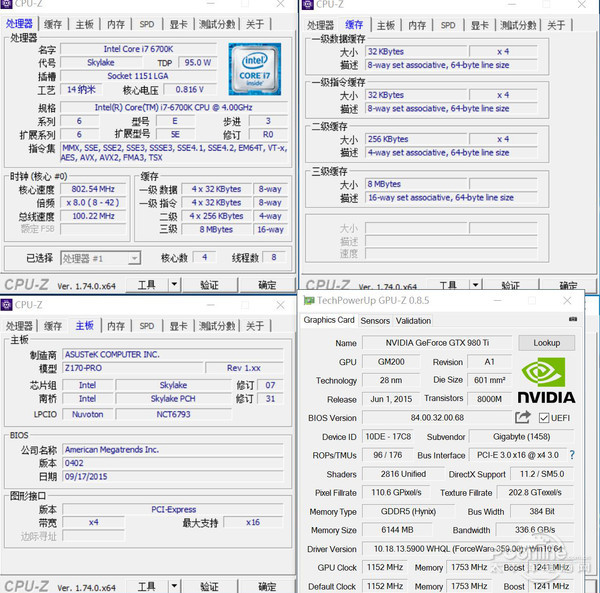Click the American Megatrends Inc. BIOS field
The width and height of the screenshot is (600, 593).
click(173, 449)
